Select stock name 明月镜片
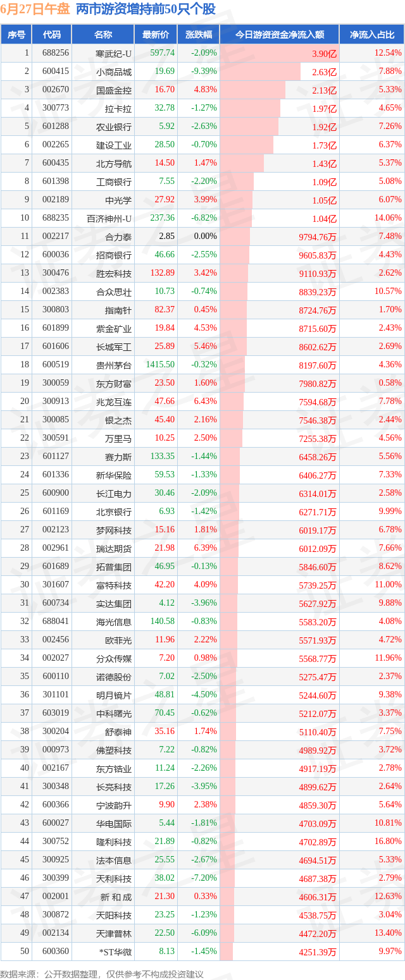Image resolution: width=405 pixels, height=980 pixels. (x=114, y=695)
